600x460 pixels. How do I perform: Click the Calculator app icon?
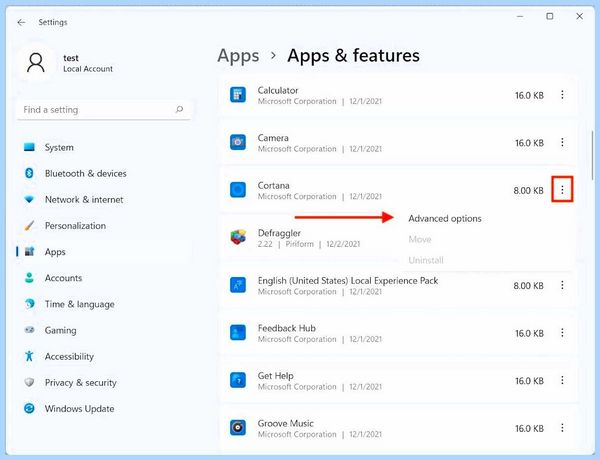[x=238, y=95]
